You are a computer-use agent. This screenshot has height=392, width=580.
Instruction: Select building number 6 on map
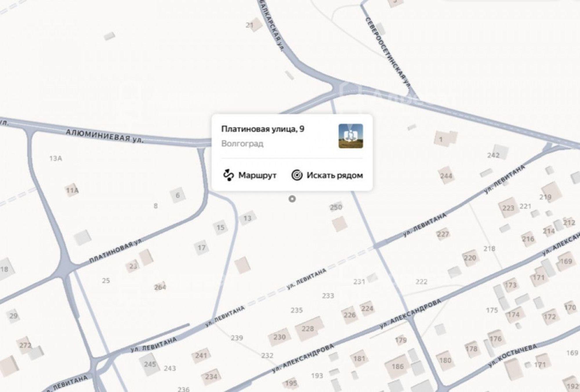(178, 195)
